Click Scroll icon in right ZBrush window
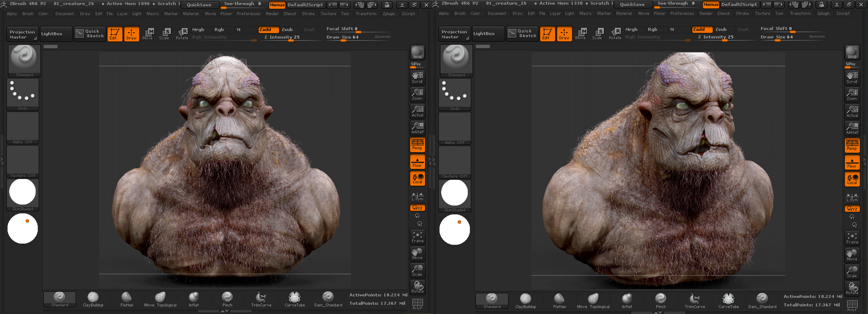Screen dimensions: 868x314 tap(852, 78)
